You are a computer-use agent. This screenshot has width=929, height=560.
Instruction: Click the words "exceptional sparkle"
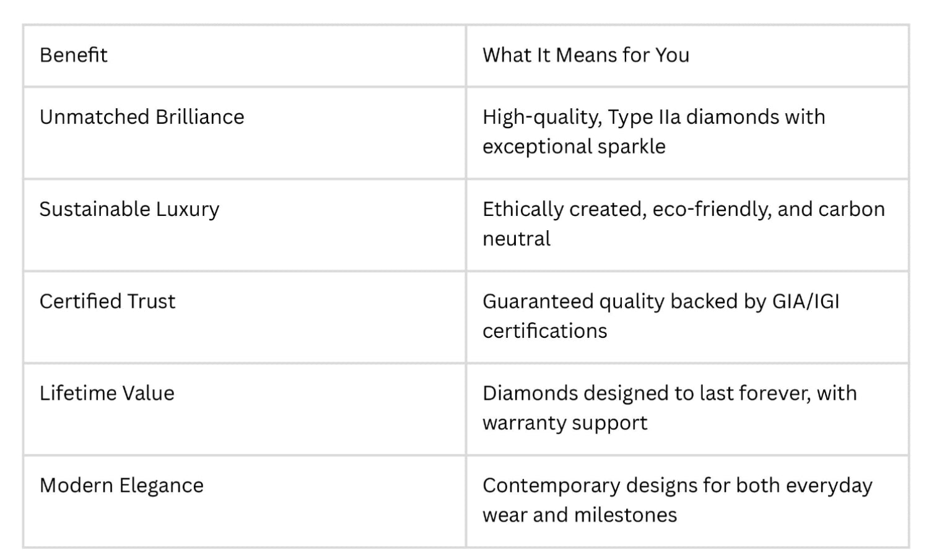tap(574, 147)
